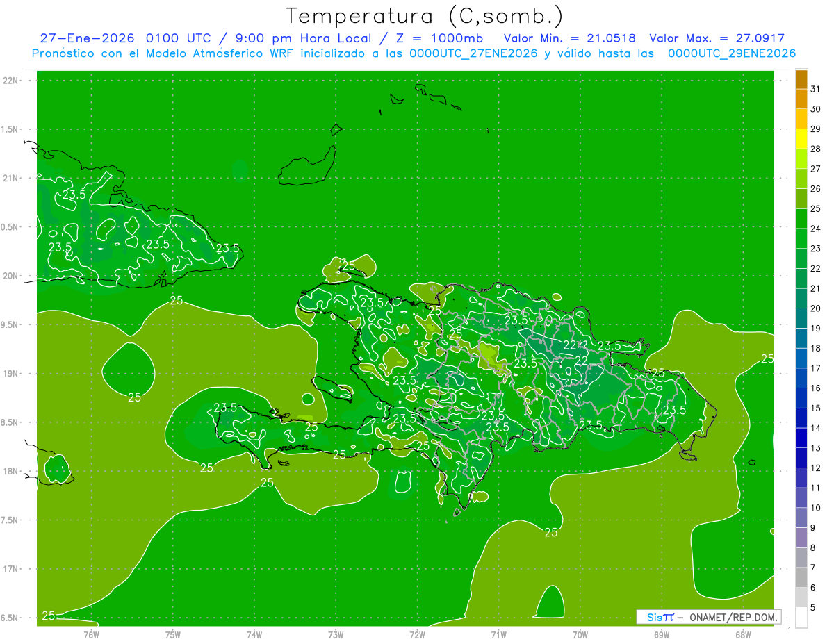Pick the legend swatch between 30 and 31
834x644 pixels.
pyautogui.click(x=801, y=99)
